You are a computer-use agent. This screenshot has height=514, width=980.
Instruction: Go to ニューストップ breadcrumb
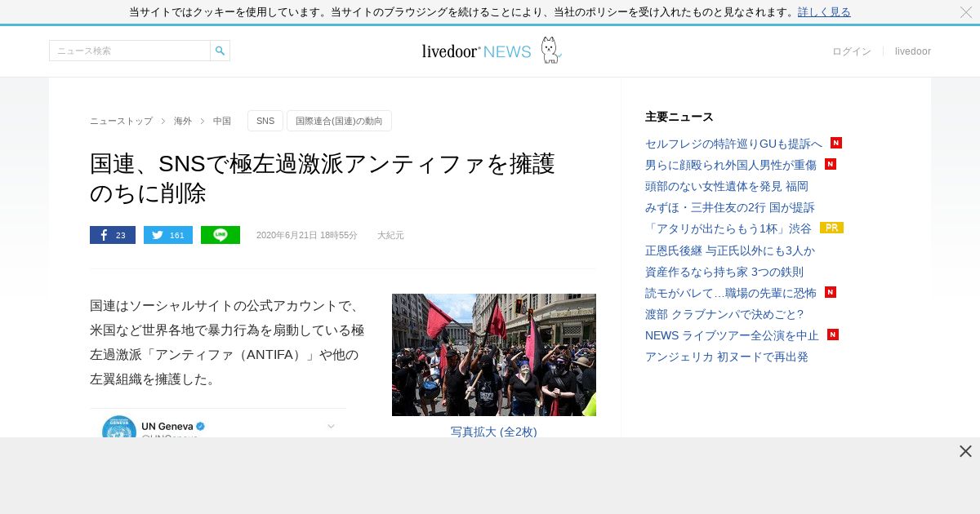coord(121,121)
